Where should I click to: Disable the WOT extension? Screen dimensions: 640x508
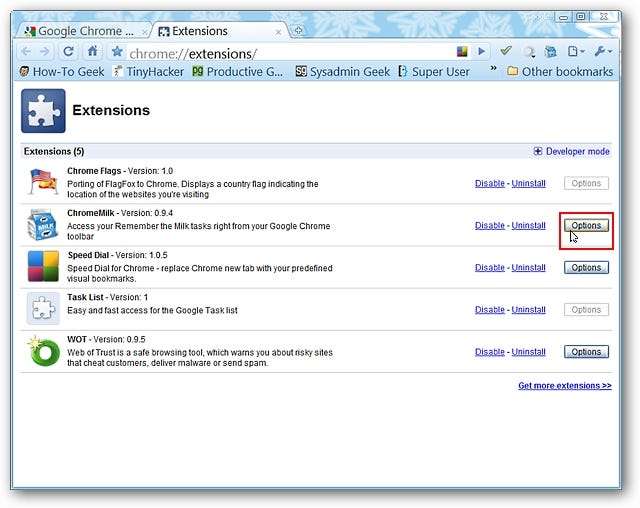(x=490, y=352)
